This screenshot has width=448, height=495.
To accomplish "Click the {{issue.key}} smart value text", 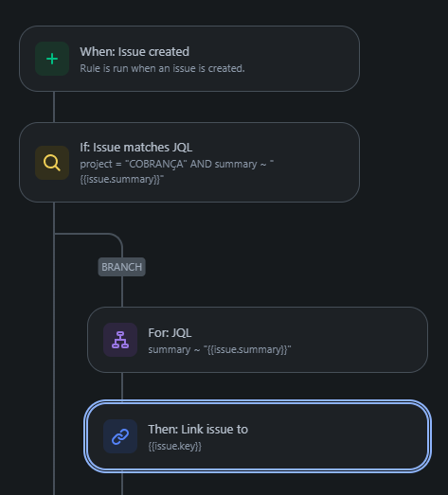I will click(174, 447).
